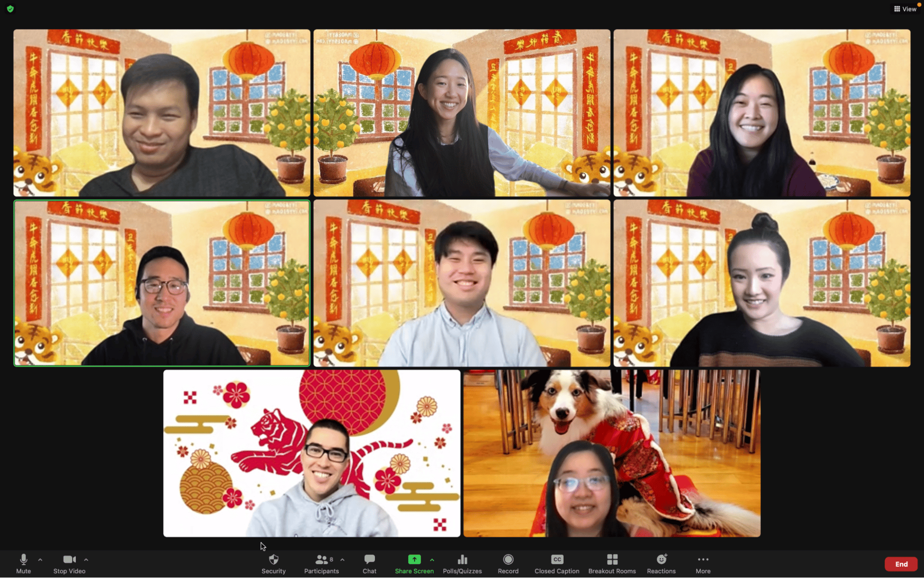This screenshot has height=578, width=924.
Task: Expand audio options arrow beside Mute
Action: (40, 560)
